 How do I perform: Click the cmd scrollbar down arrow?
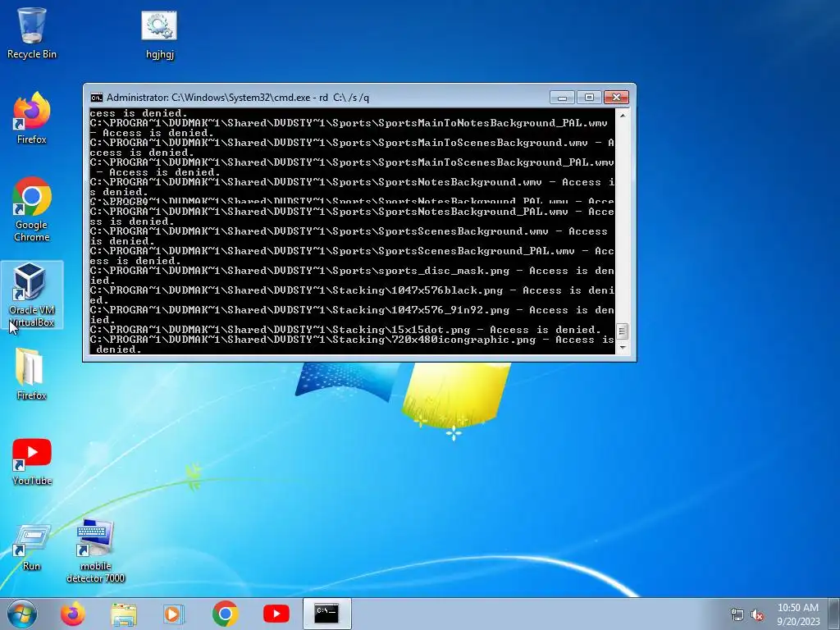[x=623, y=348]
